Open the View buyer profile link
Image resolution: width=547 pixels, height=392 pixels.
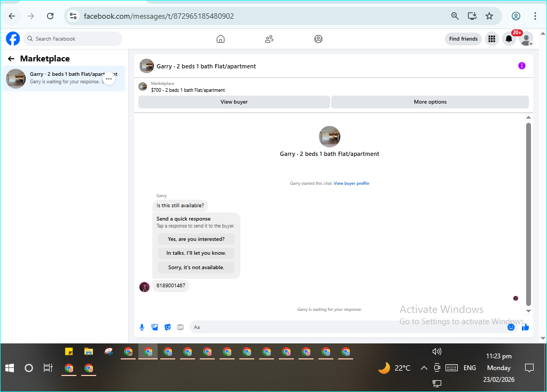(x=351, y=183)
